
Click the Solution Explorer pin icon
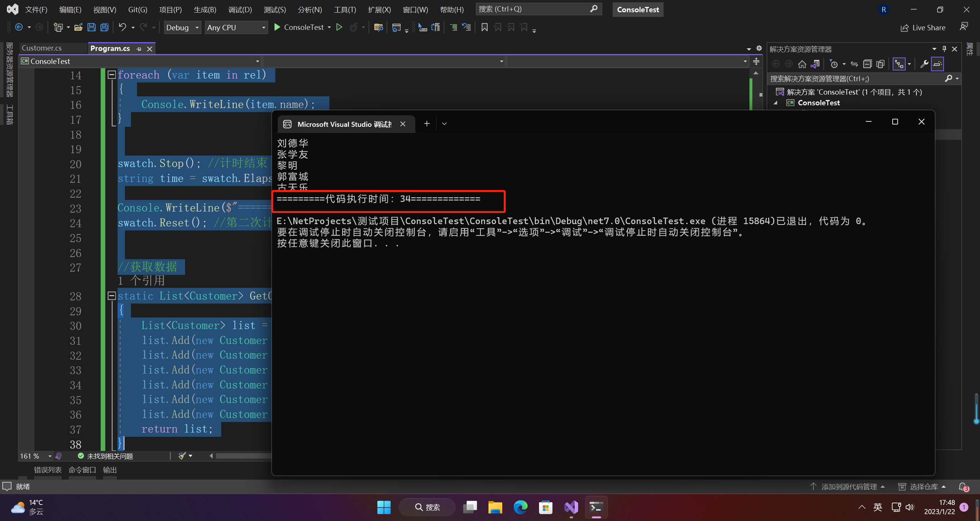[x=942, y=49]
